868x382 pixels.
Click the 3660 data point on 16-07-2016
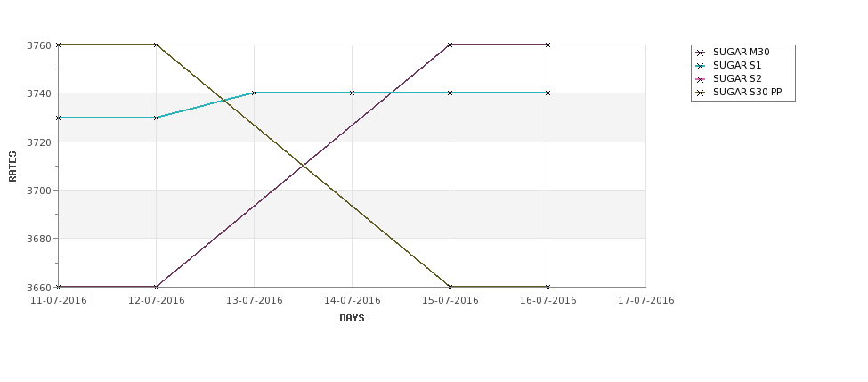[x=548, y=287]
